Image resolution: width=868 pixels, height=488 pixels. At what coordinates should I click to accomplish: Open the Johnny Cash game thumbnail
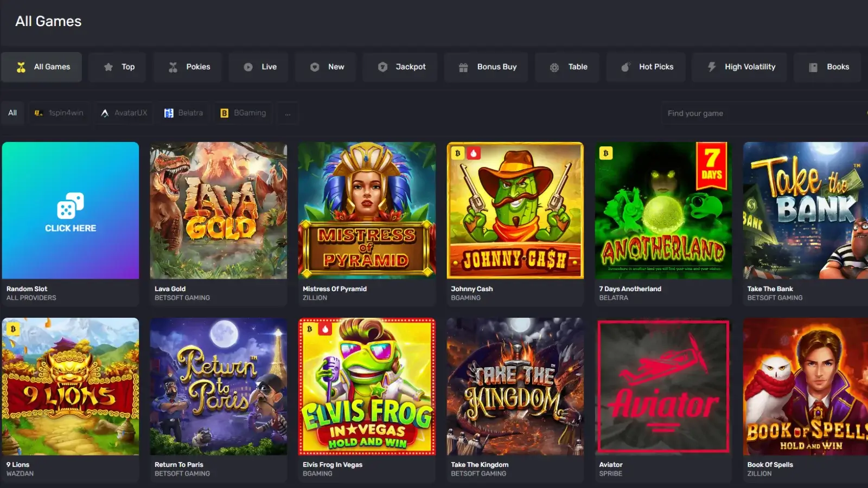pos(515,210)
